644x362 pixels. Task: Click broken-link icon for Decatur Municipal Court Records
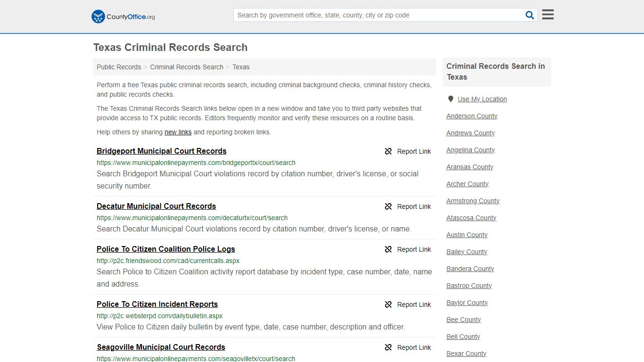[388, 206]
